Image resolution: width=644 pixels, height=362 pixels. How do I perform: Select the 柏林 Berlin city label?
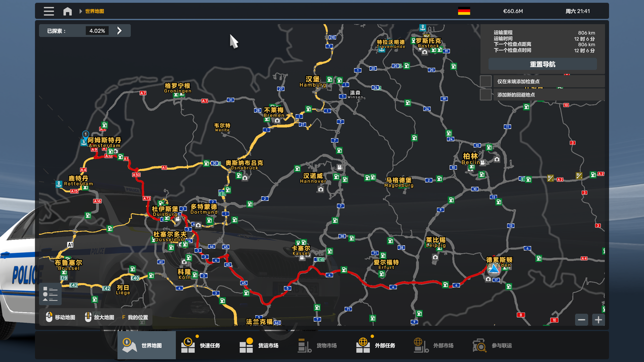point(471,159)
